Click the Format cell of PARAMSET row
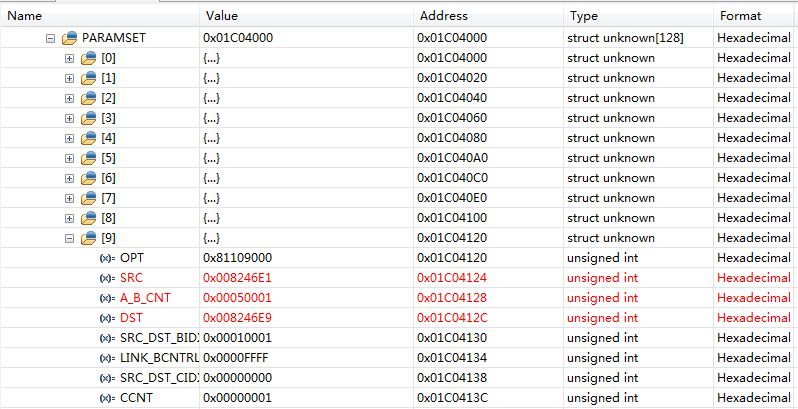Screen dimensions: 798x409 (753, 38)
